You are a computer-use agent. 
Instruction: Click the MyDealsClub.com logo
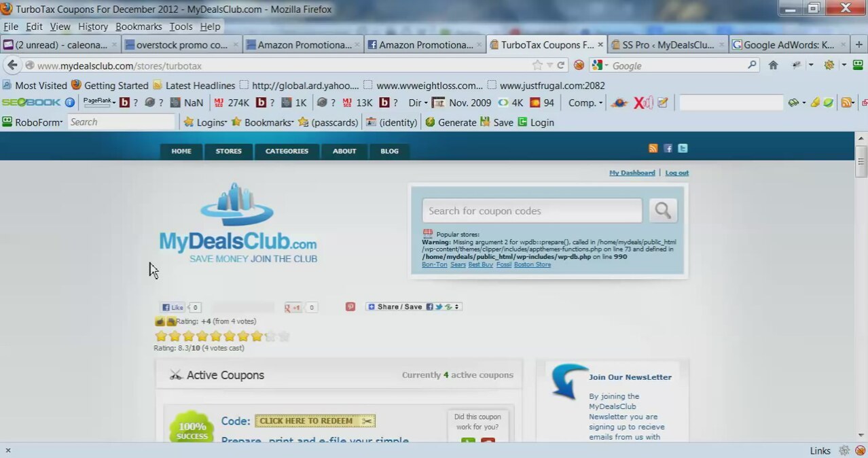[x=238, y=222]
